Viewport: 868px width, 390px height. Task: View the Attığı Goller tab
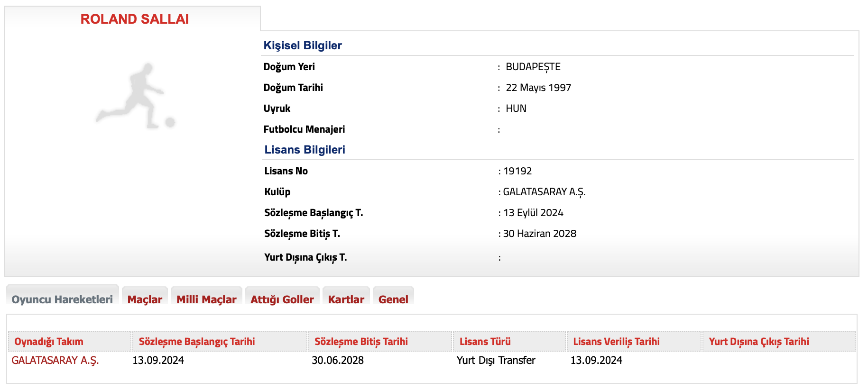pyautogui.click(x=282, y=299)
